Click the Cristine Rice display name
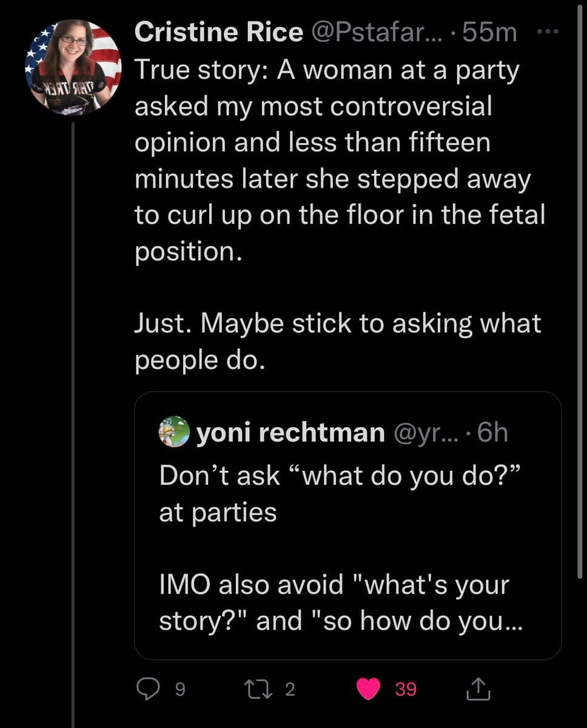587x728 pixels. click(218, 33)
